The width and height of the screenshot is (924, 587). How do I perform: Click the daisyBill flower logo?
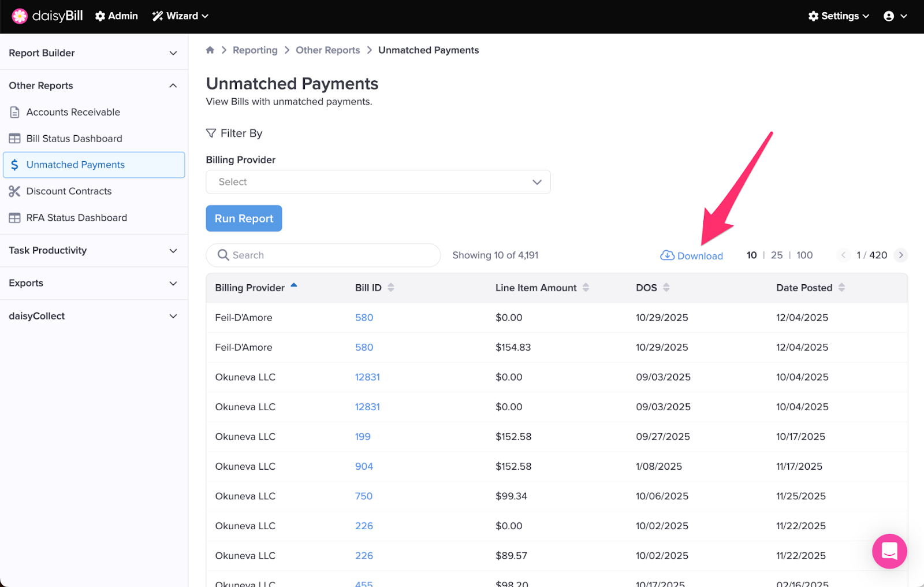tap(20, 16)
